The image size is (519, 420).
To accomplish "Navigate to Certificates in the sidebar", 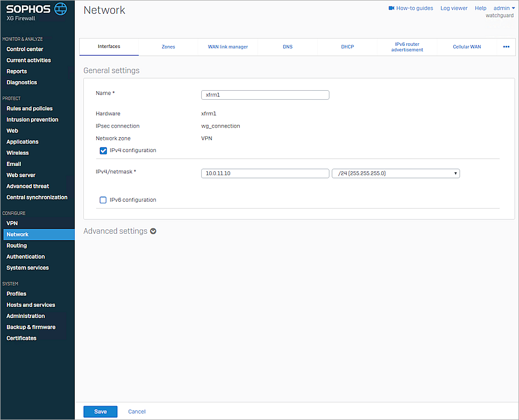I will 21,338.
